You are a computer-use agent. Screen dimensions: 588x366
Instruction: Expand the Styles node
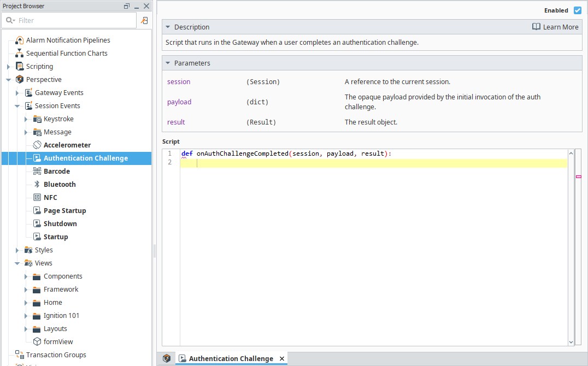(17, 250)
